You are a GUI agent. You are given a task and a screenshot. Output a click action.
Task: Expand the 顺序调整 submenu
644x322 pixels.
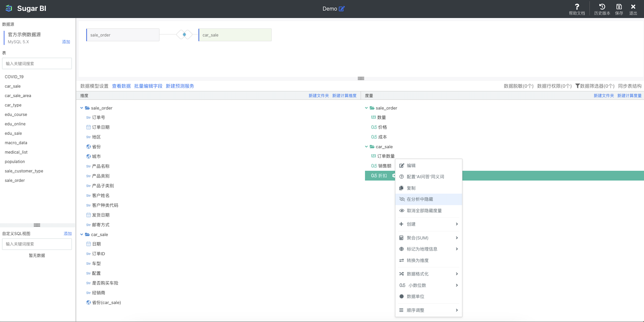(429, 310)
